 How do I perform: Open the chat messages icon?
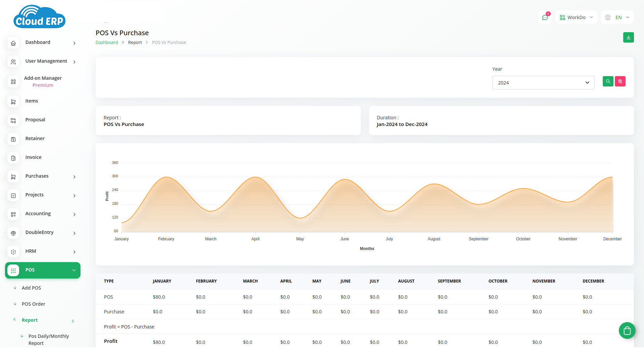(545, 17)
